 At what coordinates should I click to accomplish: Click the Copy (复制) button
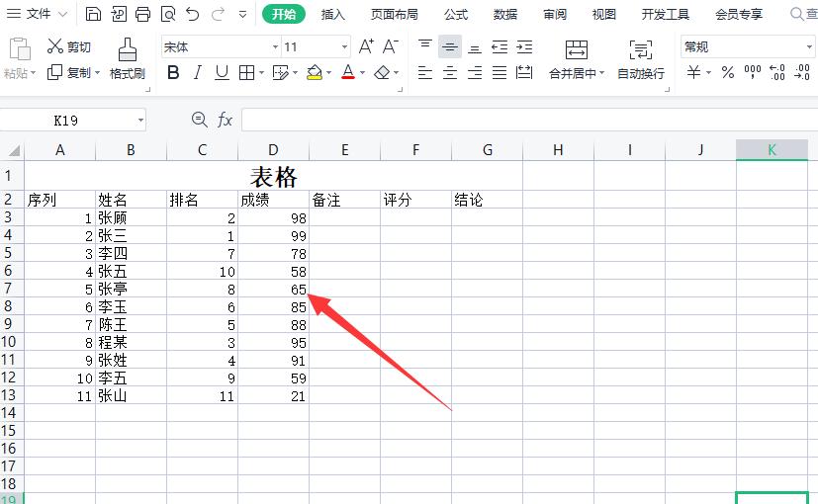click(x=73, y=72)
